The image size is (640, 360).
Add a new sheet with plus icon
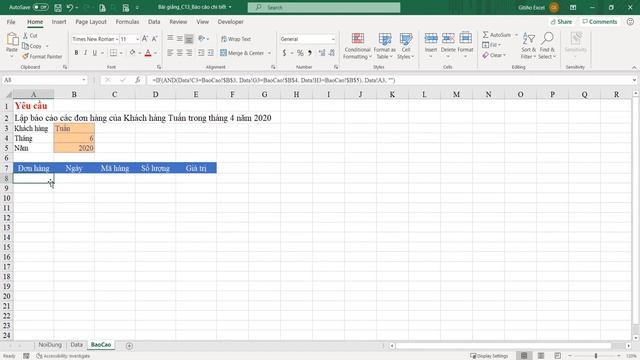129,346
